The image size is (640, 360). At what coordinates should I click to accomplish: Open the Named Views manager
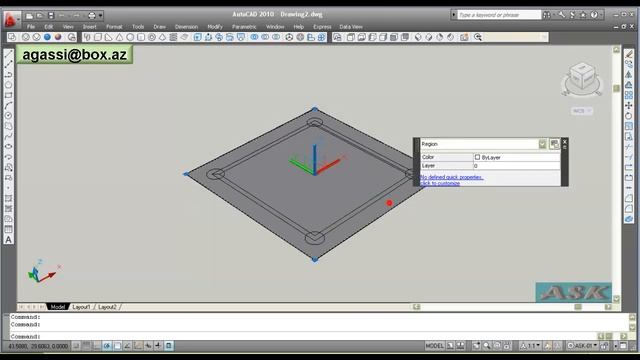pyautogui.click(x=337, y=37)
